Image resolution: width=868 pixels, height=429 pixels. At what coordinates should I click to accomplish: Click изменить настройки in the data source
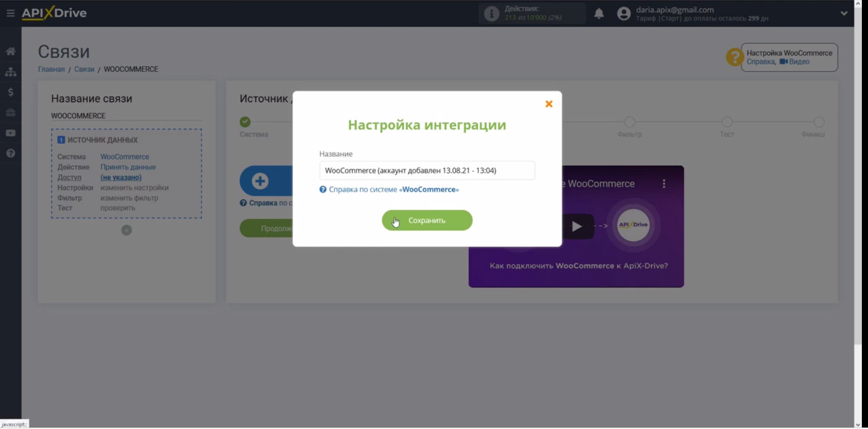(135, 188)
